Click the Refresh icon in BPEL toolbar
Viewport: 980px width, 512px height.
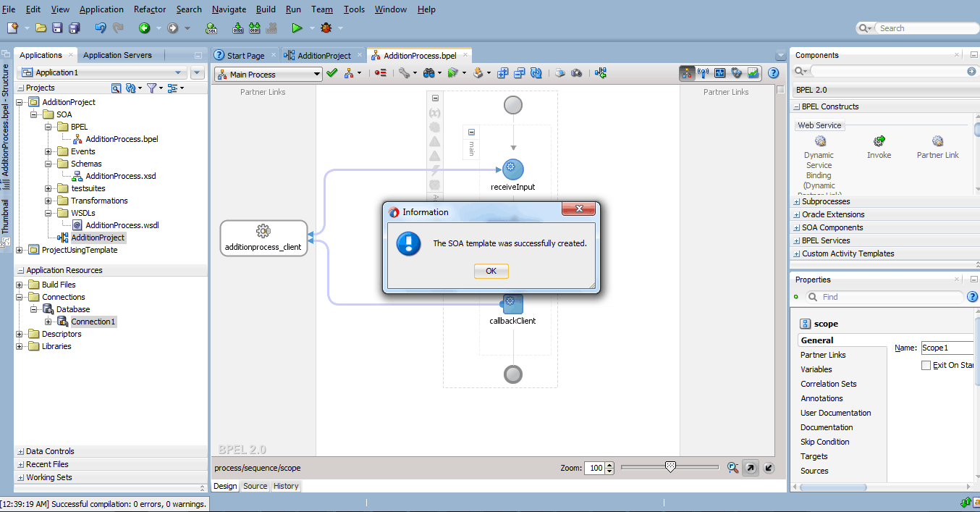tap(536, 73)
